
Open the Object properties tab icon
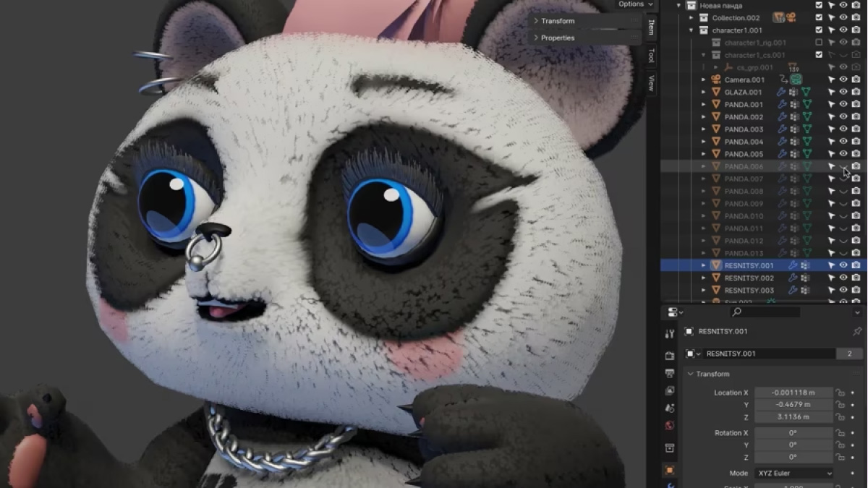(670, 470)
